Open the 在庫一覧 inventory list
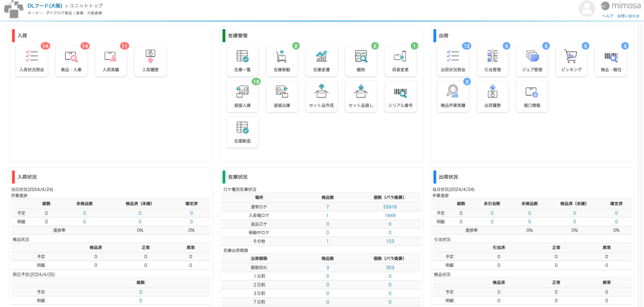Viewport: 644px width, 307px height. (x=242, y=60)
